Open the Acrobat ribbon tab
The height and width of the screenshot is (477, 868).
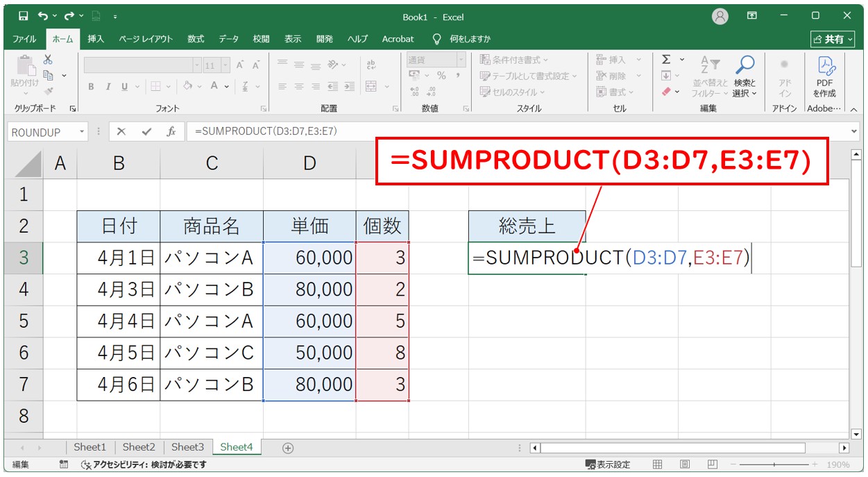click(x=398, y=39)
